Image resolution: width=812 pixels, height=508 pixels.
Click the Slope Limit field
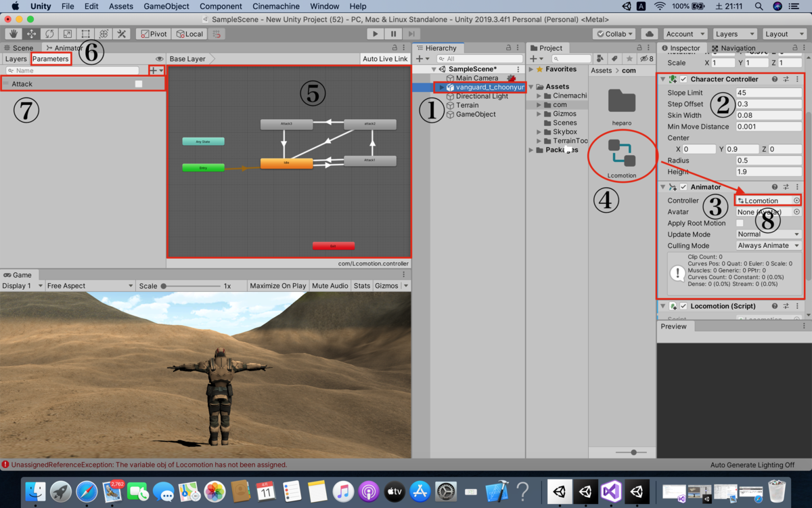click(769, 93)
